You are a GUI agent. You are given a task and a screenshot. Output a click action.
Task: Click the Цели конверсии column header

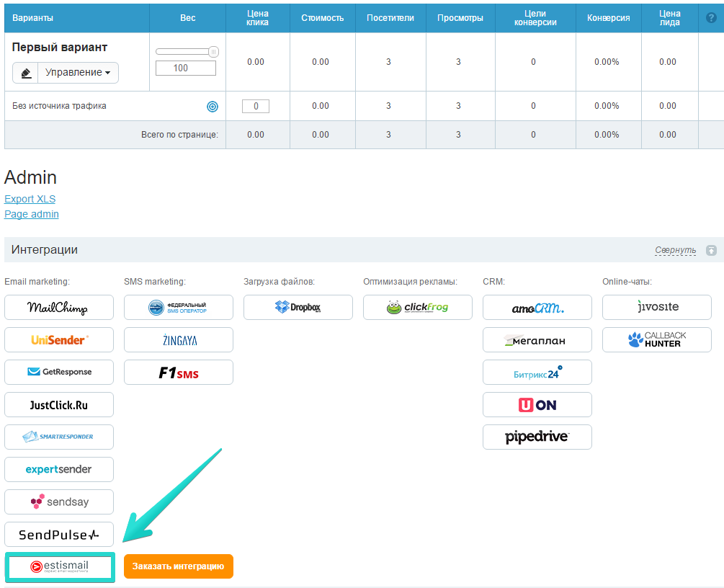[535, 18]
